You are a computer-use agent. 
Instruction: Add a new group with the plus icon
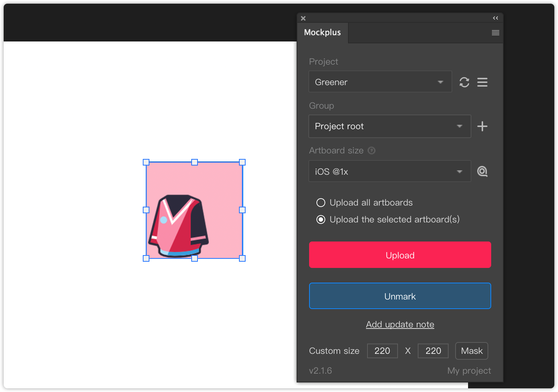[x=482, y=126]
